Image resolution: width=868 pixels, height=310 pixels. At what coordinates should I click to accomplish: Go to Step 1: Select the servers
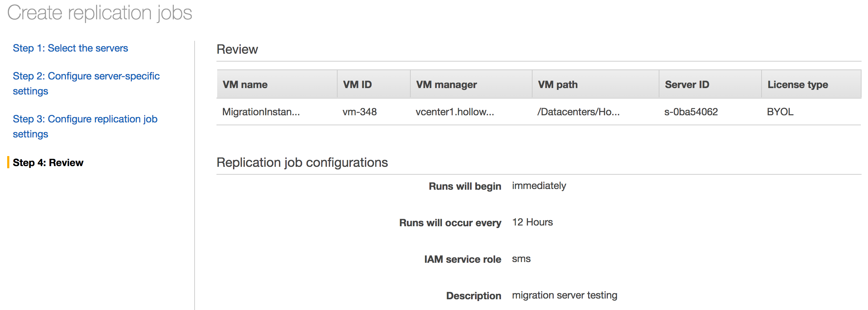[70, 48]
